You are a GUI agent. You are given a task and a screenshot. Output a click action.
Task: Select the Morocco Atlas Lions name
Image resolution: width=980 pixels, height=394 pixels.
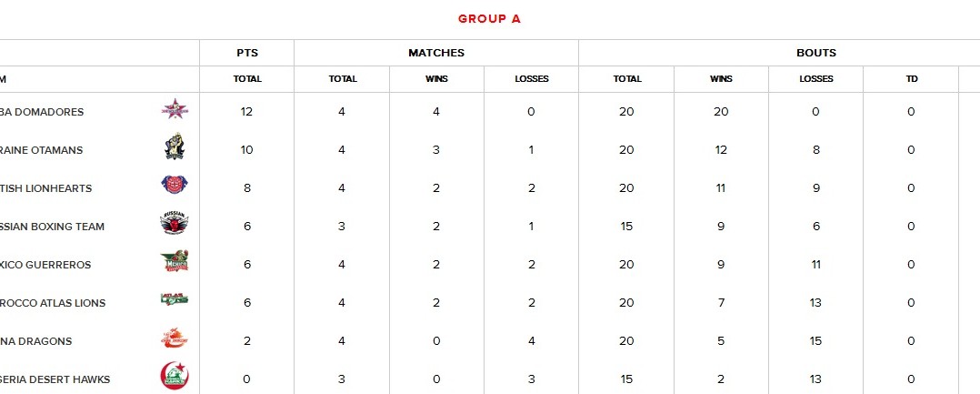53,303
